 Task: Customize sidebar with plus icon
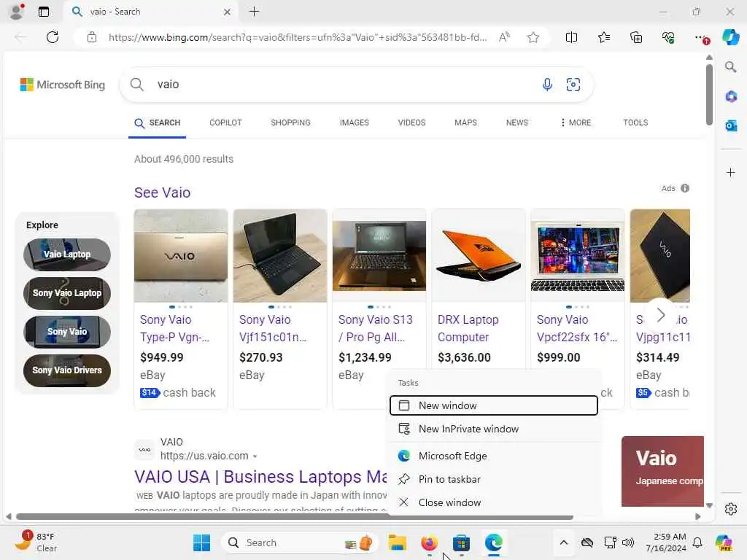click(730, 172)
